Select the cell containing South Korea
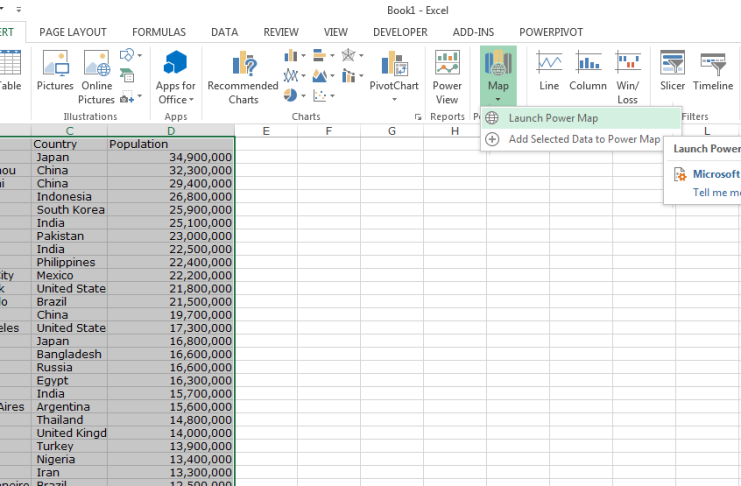The width and height of the screenshot is (741, 486). [x=69, y=210]
